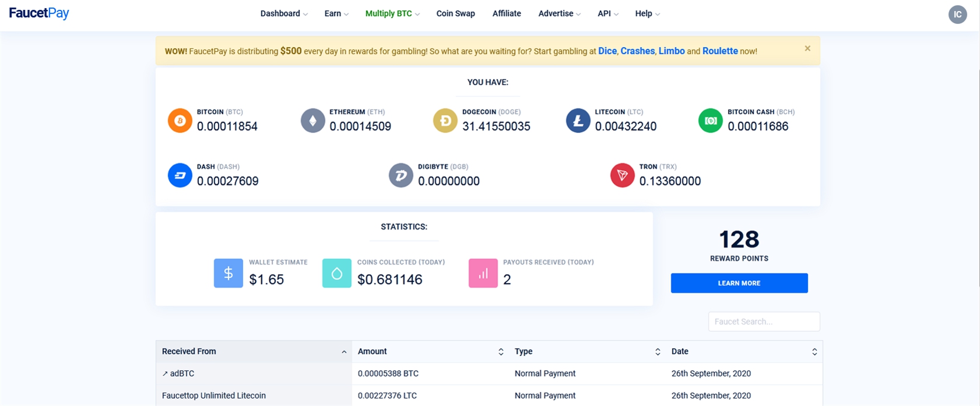Open the IC user avatar menu

957,15
